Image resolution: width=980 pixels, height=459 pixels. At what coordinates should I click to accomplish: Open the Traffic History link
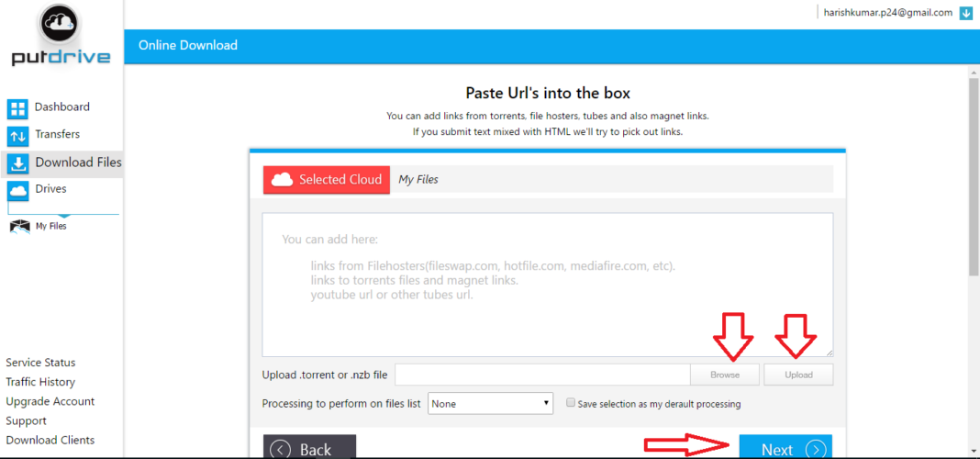(40, 382)
